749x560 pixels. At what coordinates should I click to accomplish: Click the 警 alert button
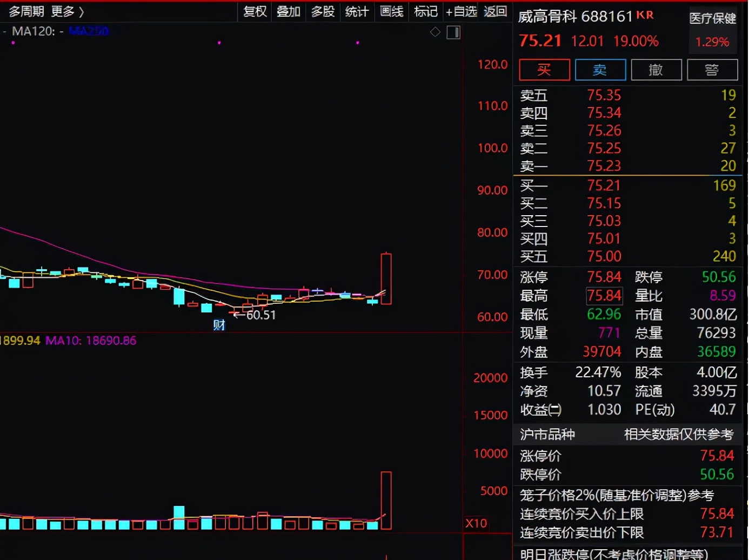712,70
